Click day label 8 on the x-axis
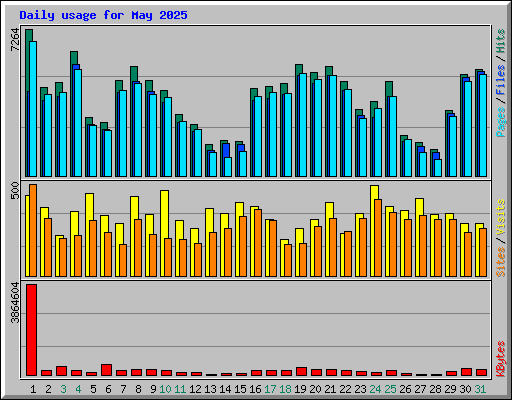Viewport: 512px width, 400px height. (x=138, y=389)
